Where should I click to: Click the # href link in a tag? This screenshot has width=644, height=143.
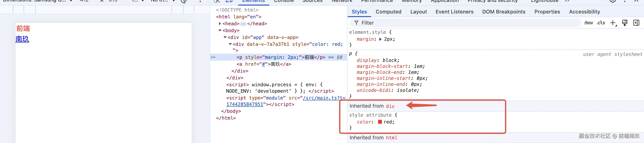[263, 64]
